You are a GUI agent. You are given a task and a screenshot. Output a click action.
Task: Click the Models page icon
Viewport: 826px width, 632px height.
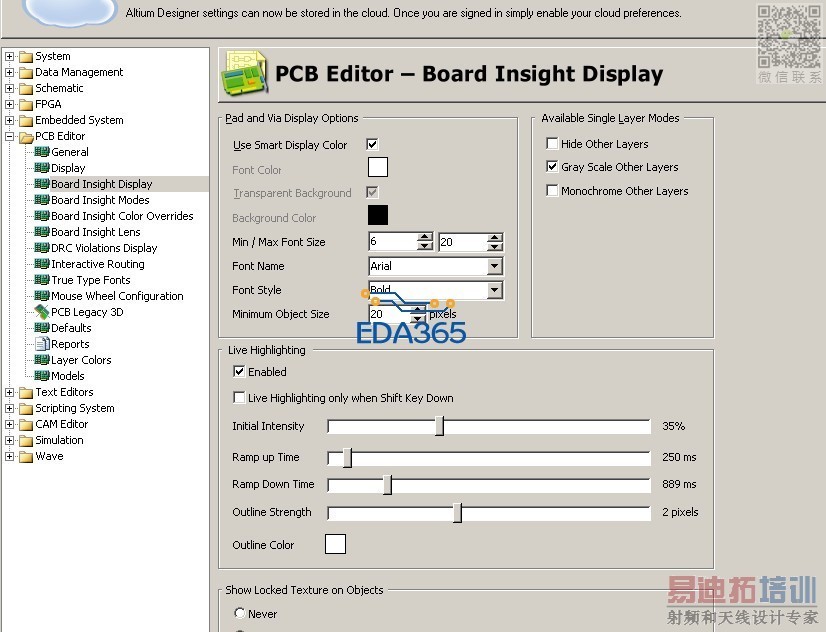(42, 376)
